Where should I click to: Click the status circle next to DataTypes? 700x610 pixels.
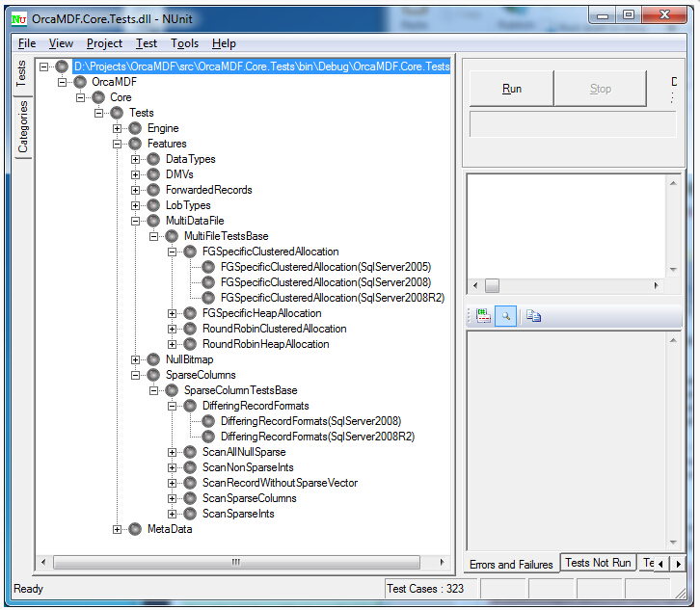pos(153,159)
